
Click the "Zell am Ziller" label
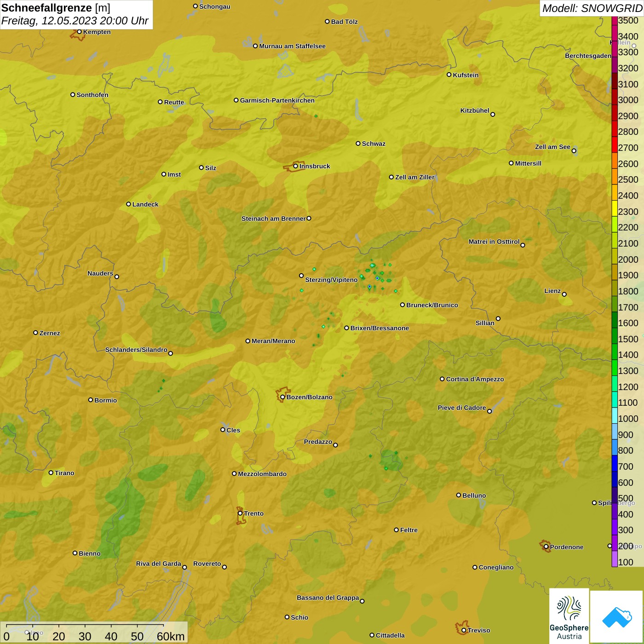(x=415, y=177)
